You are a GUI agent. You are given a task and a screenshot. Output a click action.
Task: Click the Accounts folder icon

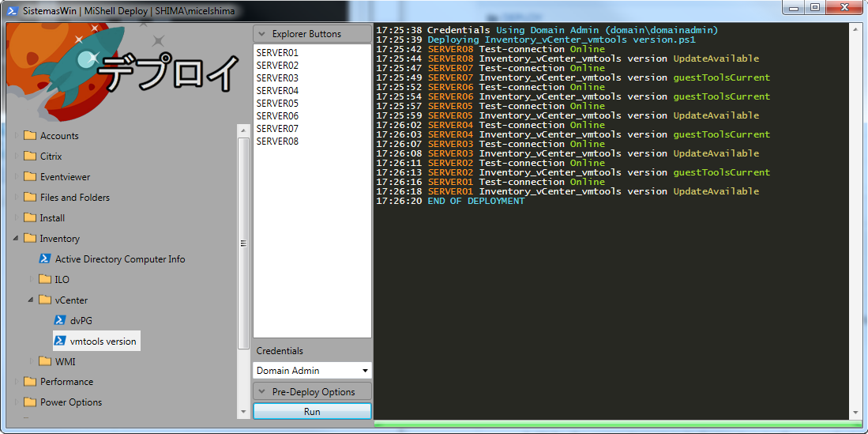[30, 136]
